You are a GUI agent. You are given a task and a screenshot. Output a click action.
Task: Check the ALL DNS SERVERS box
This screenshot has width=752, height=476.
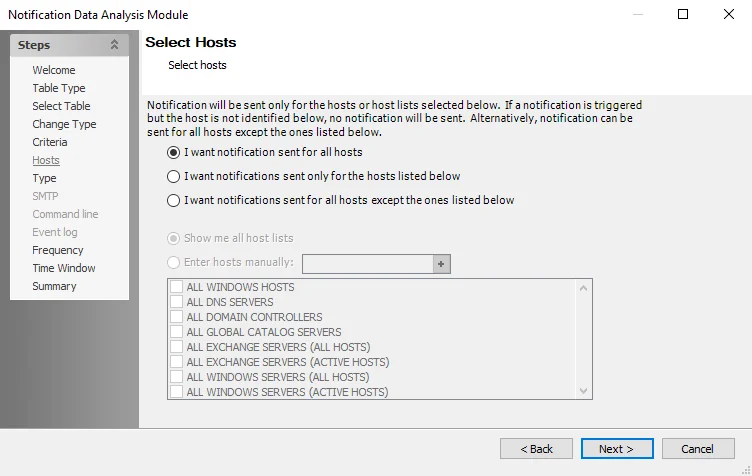176,302
